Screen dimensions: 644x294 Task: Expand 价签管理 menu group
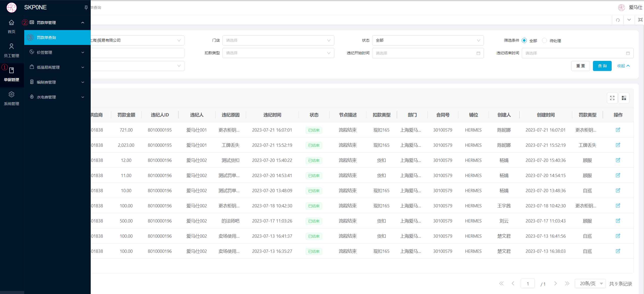pos(57,52)
